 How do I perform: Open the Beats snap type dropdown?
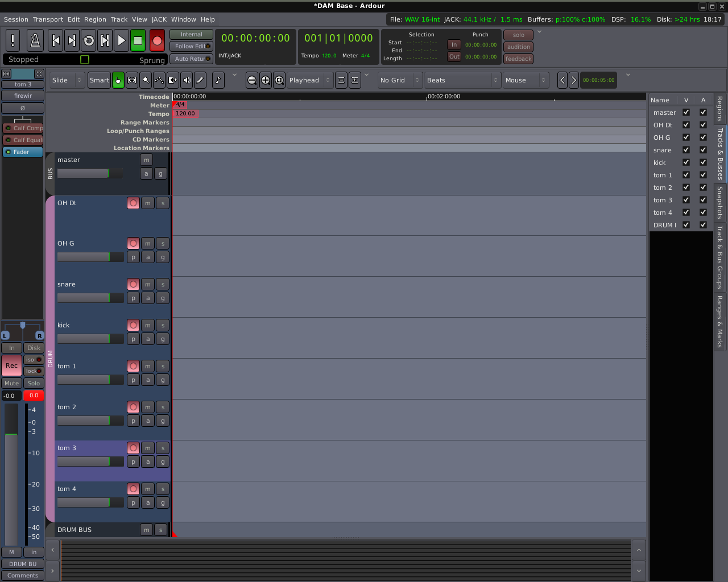coord(462,80)
